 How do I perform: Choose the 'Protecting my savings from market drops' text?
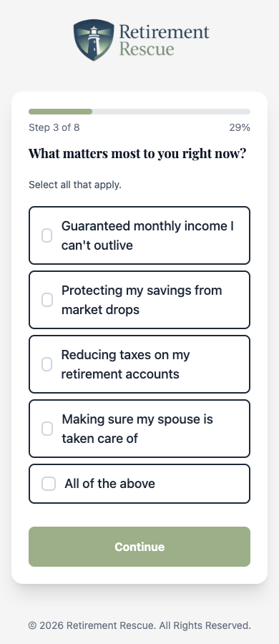coord(142,300)
